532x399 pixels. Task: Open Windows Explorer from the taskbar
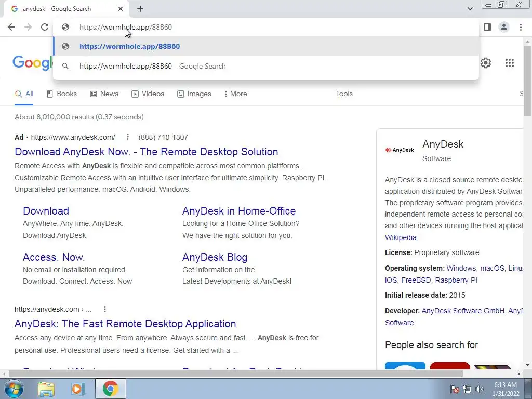46,389
